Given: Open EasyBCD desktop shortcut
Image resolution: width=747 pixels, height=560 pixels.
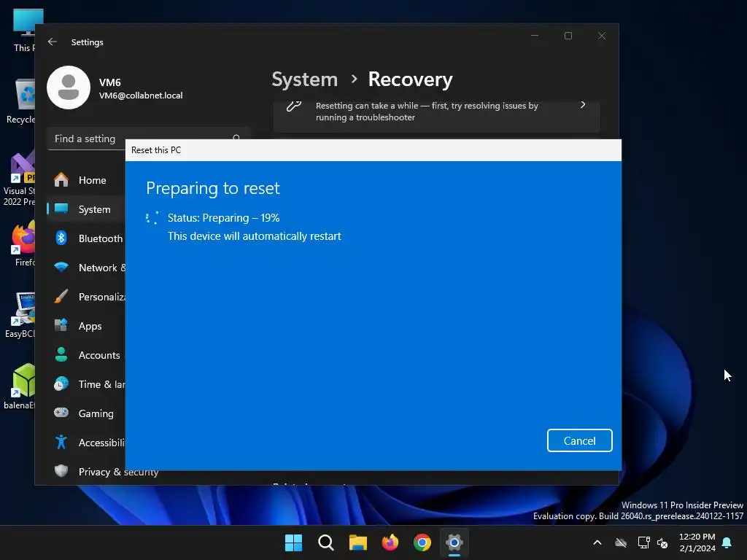Looking at the screenshot, I should tap(20, 315).
